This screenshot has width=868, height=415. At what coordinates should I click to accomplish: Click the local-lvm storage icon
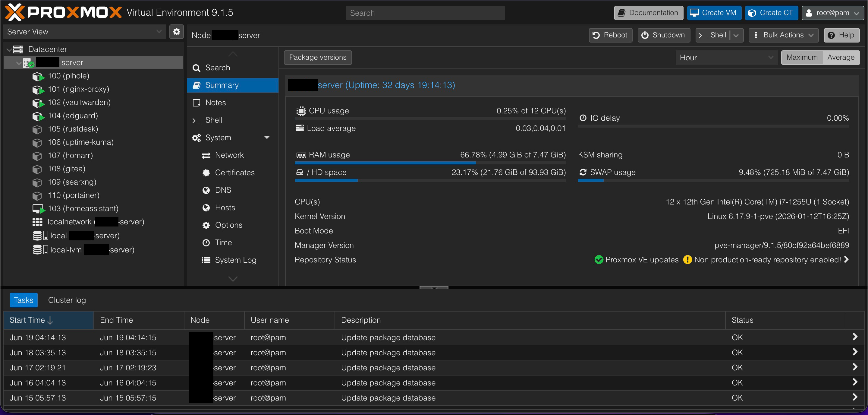[x=40, y=250]
